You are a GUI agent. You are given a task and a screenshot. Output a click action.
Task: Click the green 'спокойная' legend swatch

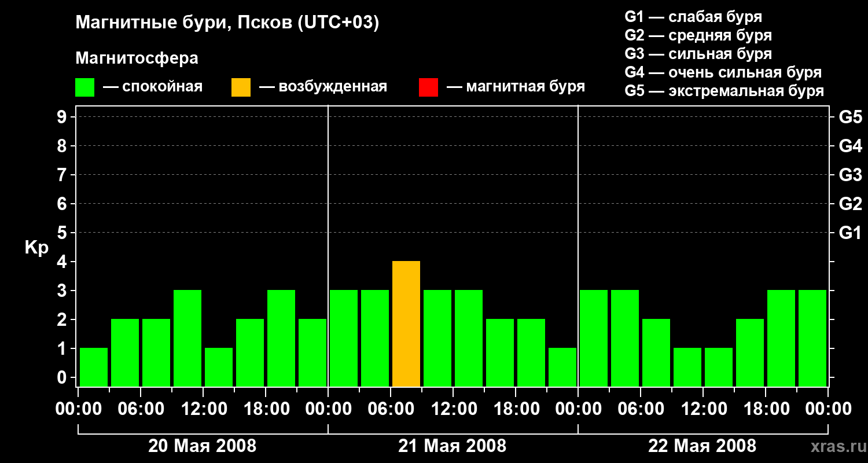[x=84, y=87]
